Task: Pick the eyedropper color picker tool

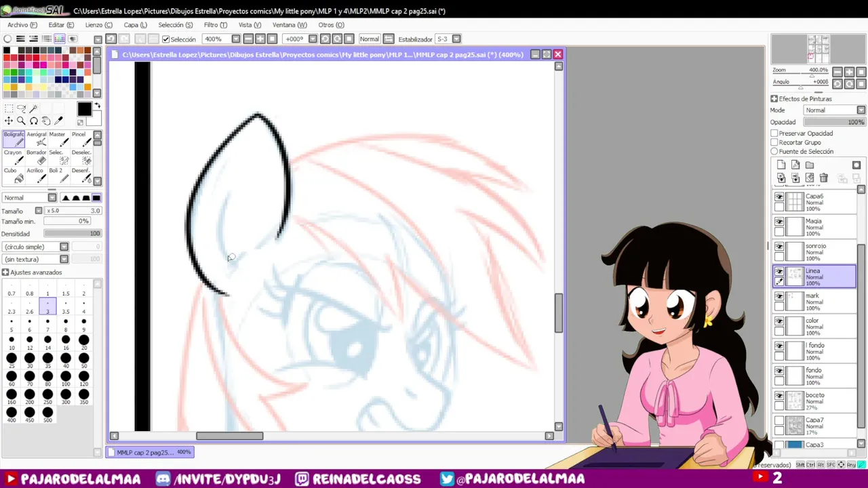Action: (x=58, y=121)
